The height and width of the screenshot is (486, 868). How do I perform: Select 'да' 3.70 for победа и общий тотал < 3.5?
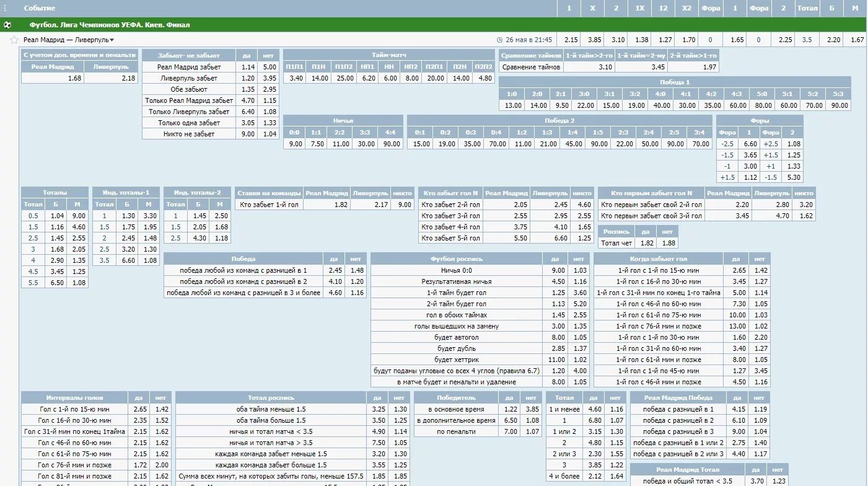[756, 481]
